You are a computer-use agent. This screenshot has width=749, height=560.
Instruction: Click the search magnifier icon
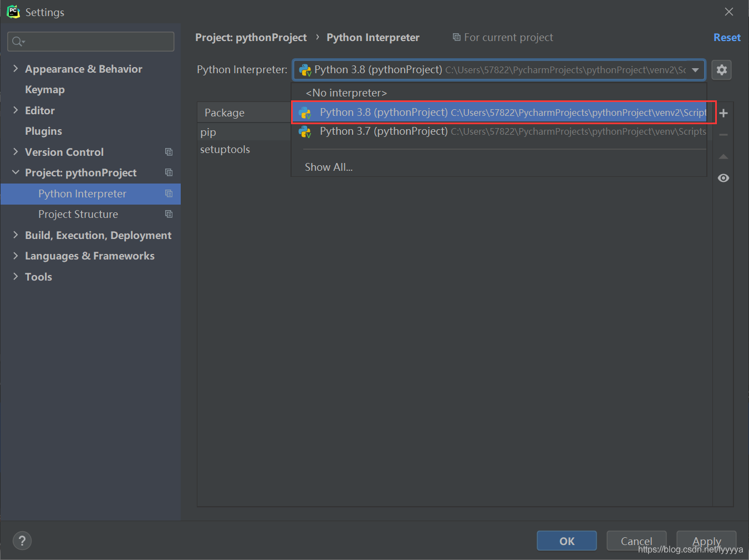18,42
